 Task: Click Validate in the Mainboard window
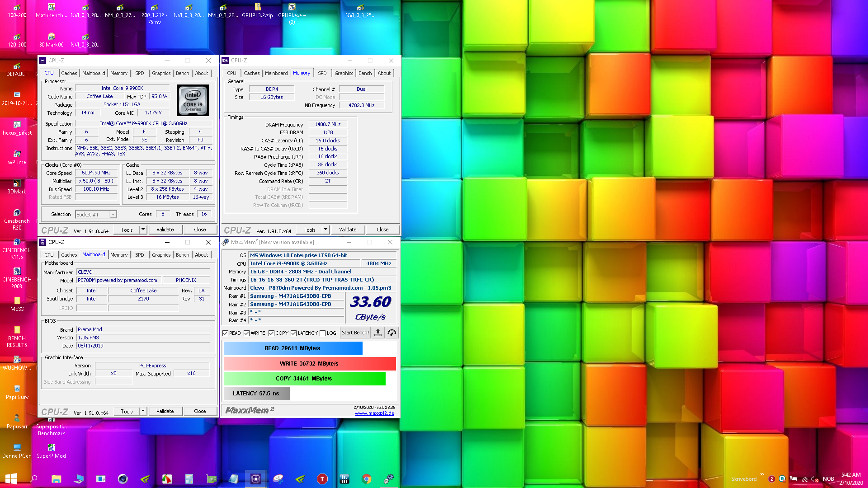pyautogui.click(x=165, y=411)
